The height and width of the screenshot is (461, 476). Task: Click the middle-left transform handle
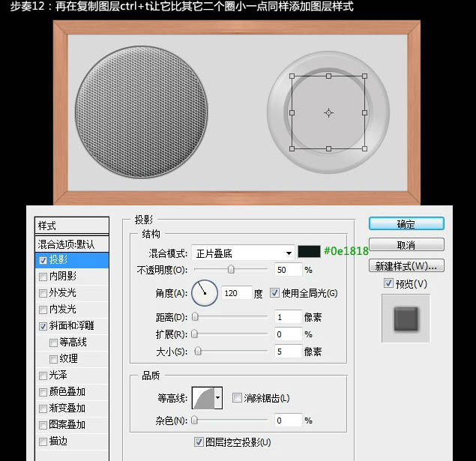(x=292, y=112)
